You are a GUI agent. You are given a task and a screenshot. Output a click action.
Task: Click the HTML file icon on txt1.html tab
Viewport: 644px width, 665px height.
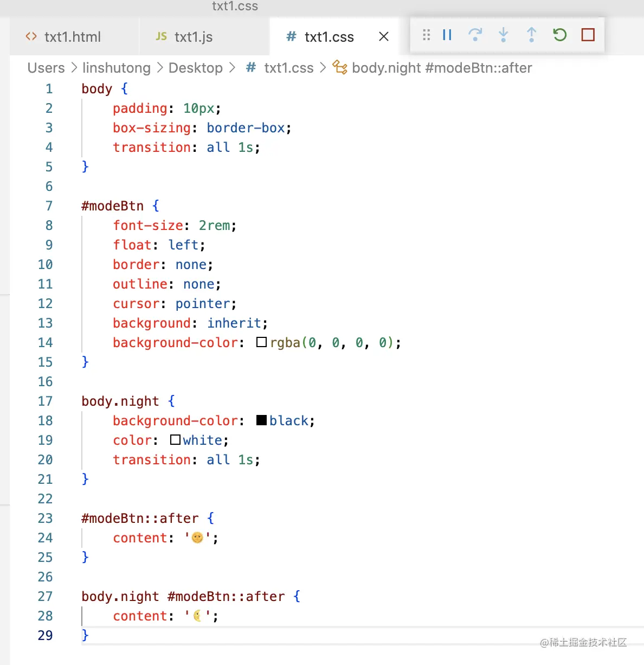[x=31, y=36]
